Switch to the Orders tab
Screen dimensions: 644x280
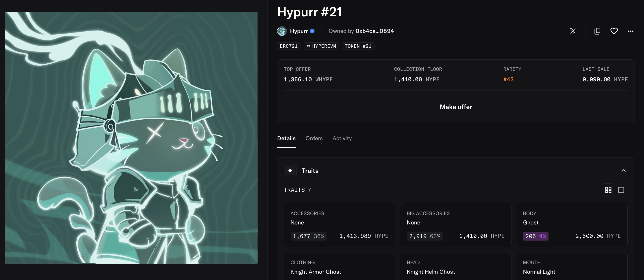coord(314,138)
